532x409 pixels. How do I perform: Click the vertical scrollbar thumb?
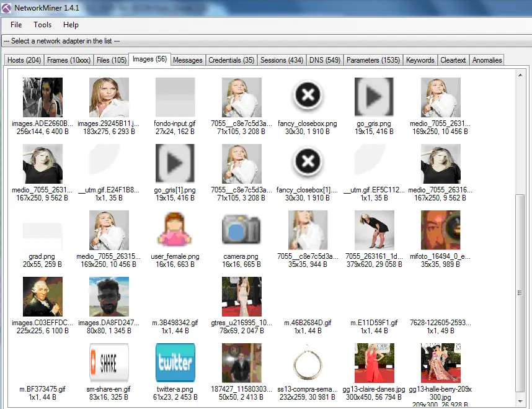pos(520,293)
